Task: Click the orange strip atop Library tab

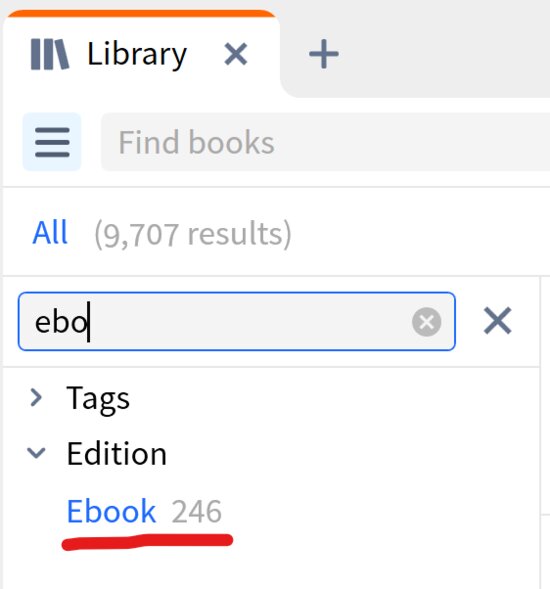Action: (141, 14)
